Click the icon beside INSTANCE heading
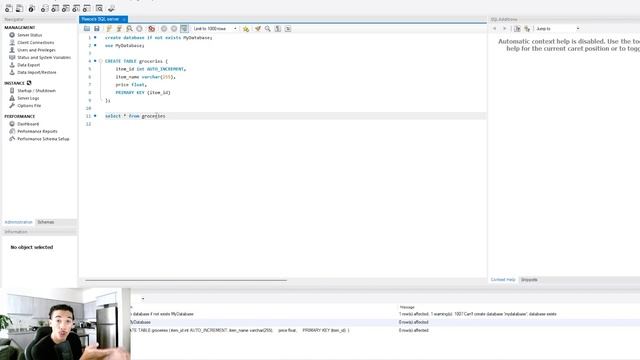Image resolution: width=640 pixels, height=360 pixels. point(29,83)
